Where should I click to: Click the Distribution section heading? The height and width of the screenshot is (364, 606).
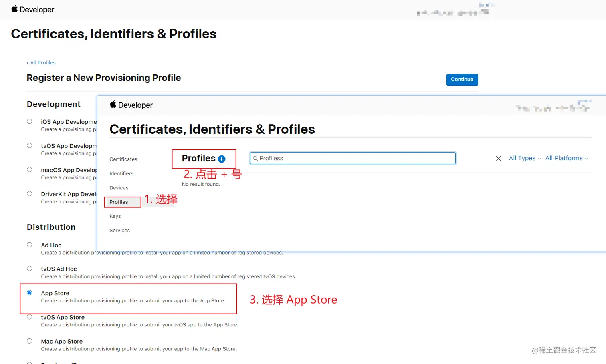pyautogui.click(x=51, y=227)
